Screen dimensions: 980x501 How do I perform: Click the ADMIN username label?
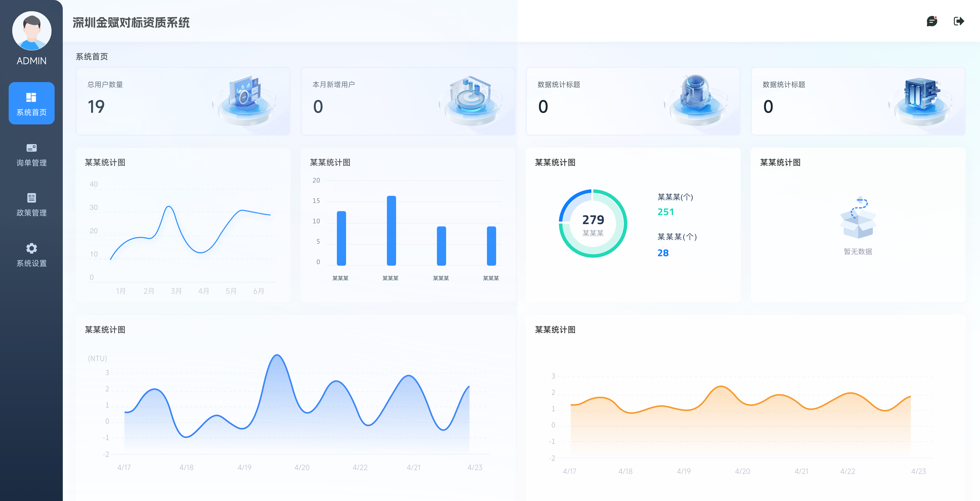click(32, 61)
